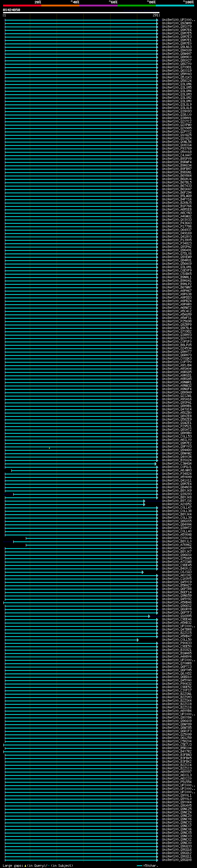Select the UniRef100_Q40034 label
Image resolution: width=197 pixels, height=868 pixels.
point(176,457)
